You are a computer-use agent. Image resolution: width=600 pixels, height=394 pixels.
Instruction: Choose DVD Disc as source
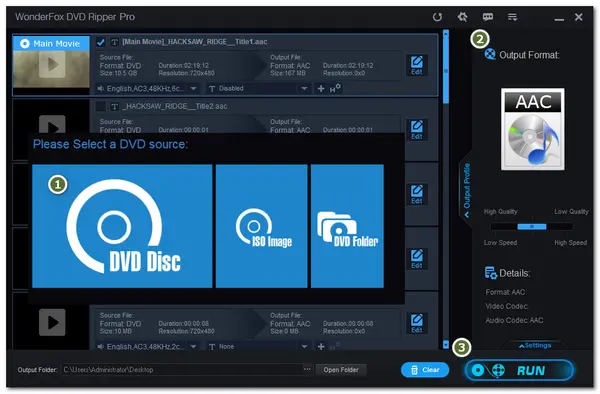122,226
